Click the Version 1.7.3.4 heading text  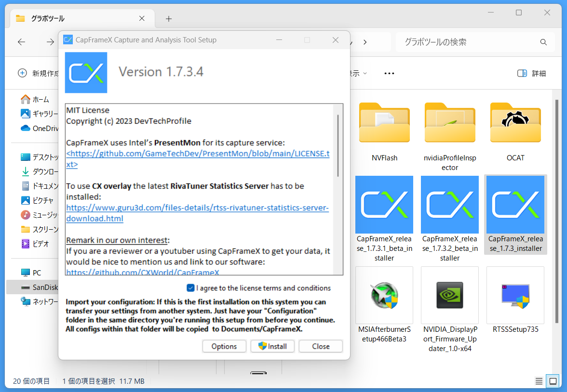pos(161,72)
